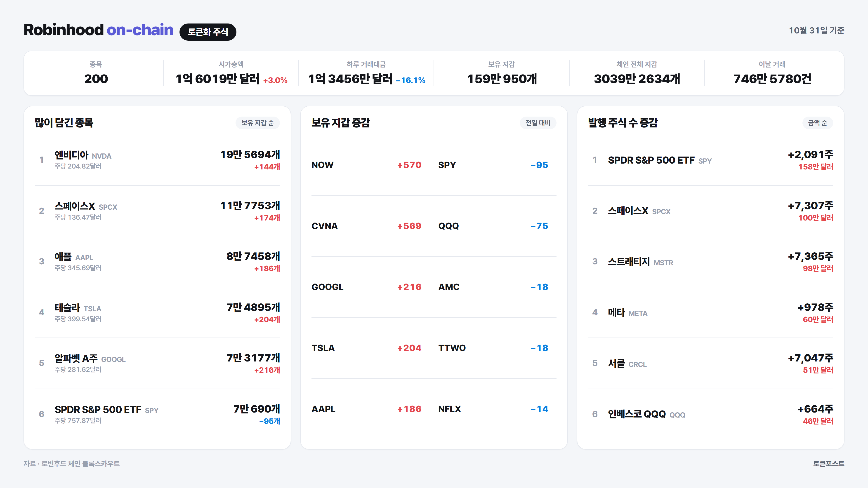The height and width of the screenshot is (488, 868).
Task: Open the 엔비디아 NVDA row
Action: (157, 160)
